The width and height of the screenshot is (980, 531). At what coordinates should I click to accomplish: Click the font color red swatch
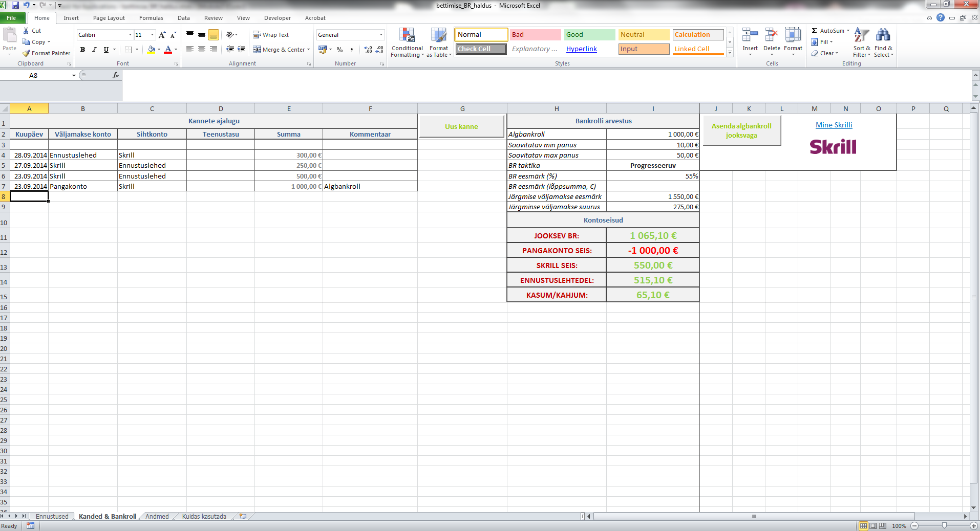tap(168, 50)
